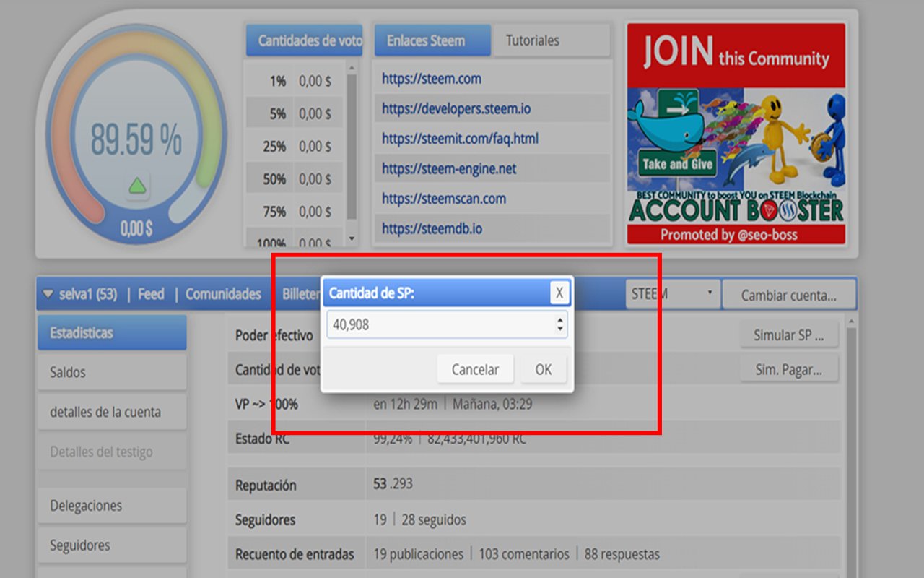924x578 pixels.
Task: Select the Seguidores sidebar item
Action: coord(112,545)
